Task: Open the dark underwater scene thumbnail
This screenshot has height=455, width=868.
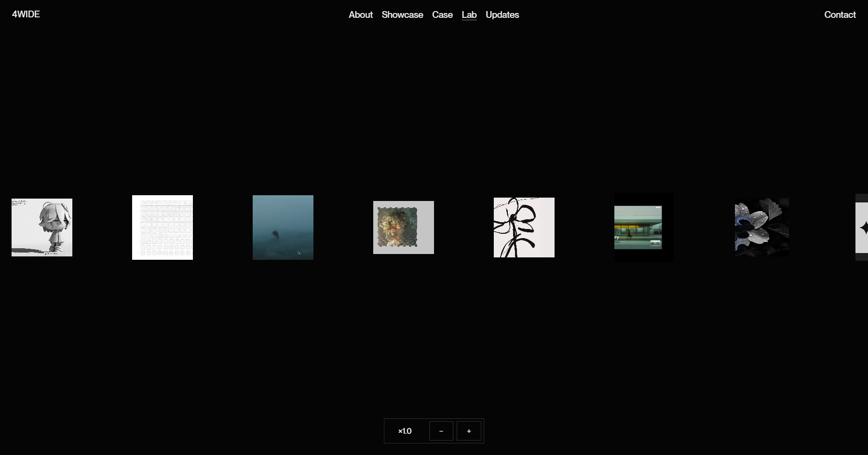Action: [x=283, y=227]
